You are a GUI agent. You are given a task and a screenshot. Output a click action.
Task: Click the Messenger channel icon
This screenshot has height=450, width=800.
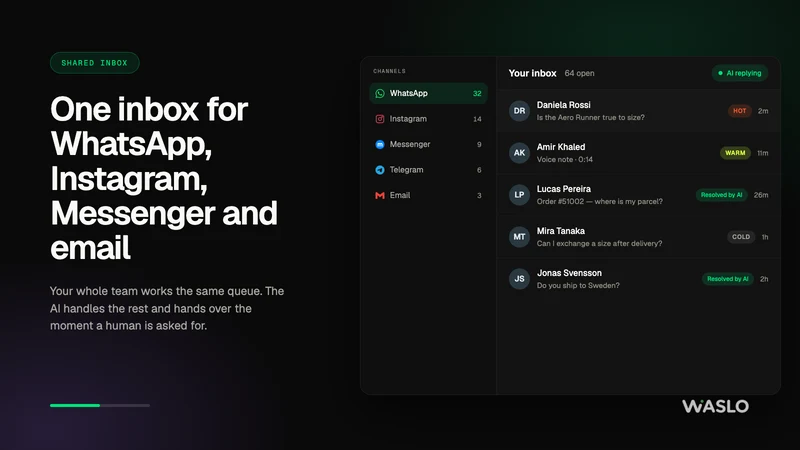380,144
